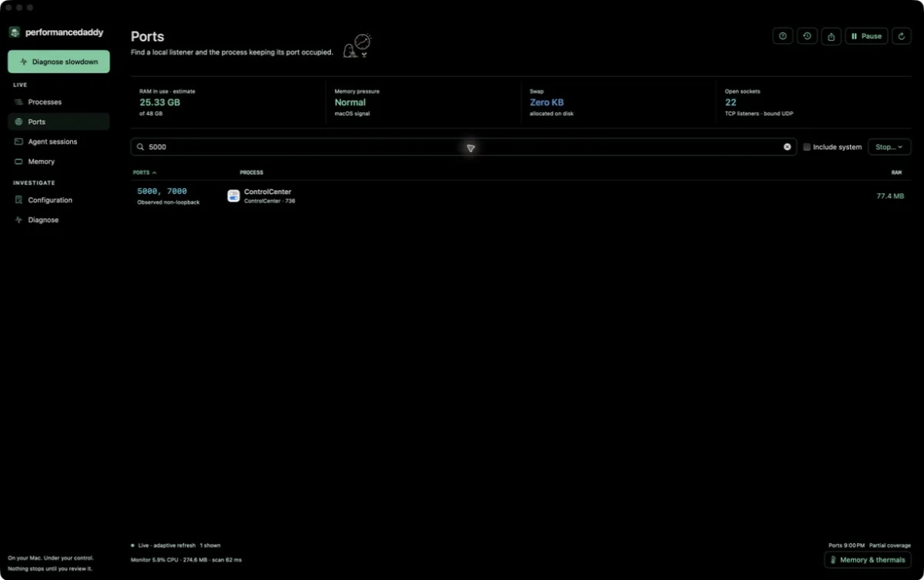Open the help question-mark icon
The height and width of the screenshot is (580, 924).
(x=782, y=36)
